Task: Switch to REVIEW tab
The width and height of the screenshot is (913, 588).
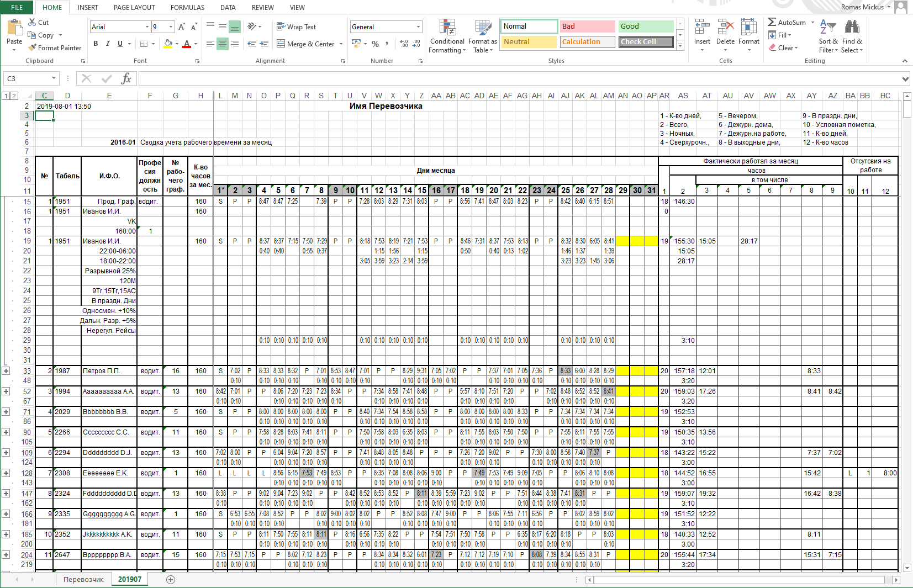Action: click(263, 7)
